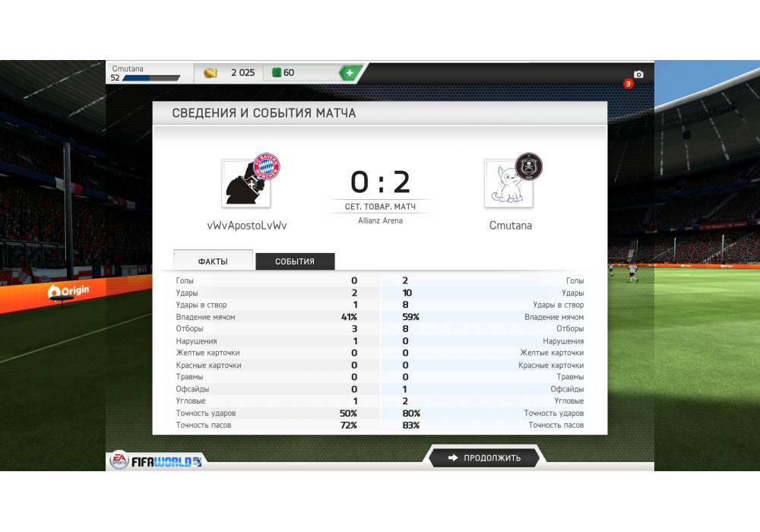Click the ПРОДОЛЖИТЬ button
Screen dimensions: 760x532
(483, 458)
